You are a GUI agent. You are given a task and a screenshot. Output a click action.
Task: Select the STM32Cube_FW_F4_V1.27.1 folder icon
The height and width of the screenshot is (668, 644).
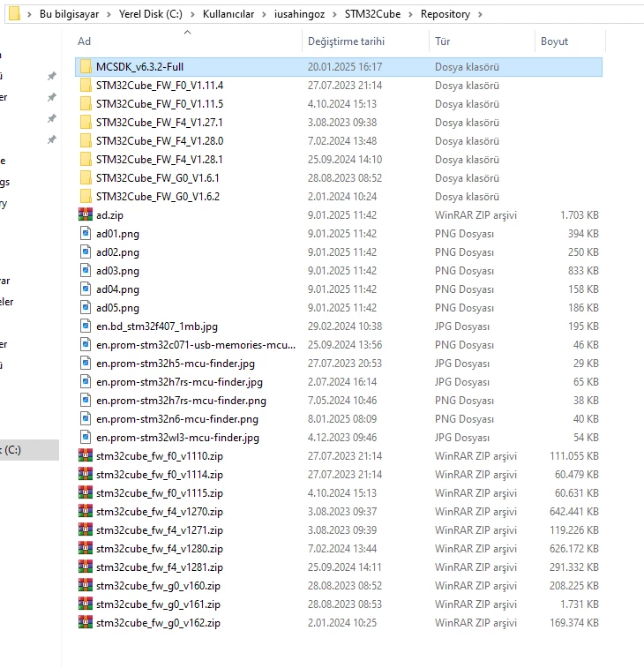pos(86,123)
